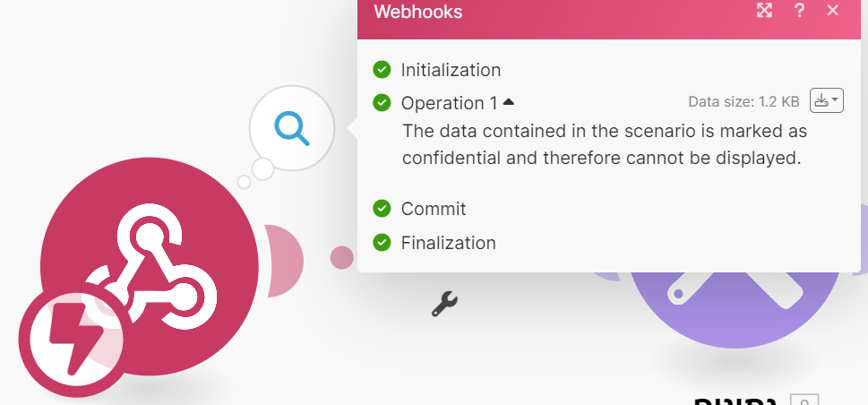Select the Initialization step entry
The image size is (868, 405).
click(451, 70)
